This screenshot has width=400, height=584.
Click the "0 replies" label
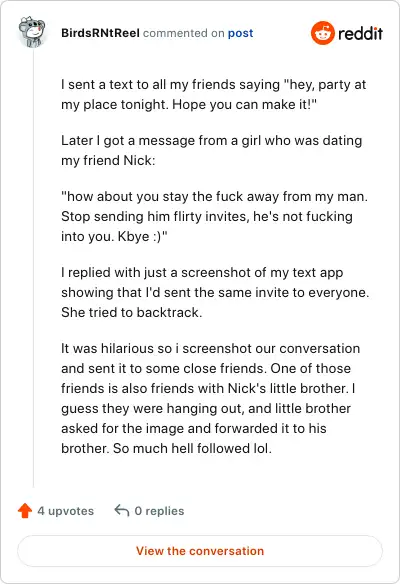click(x=159, y=511)
